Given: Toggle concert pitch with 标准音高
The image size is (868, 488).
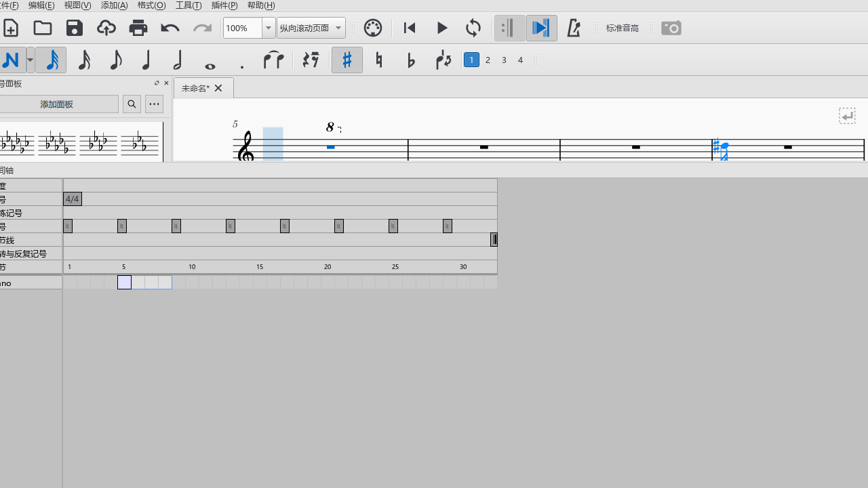Looking at the screenshot, I should click(x=622, y=28).
